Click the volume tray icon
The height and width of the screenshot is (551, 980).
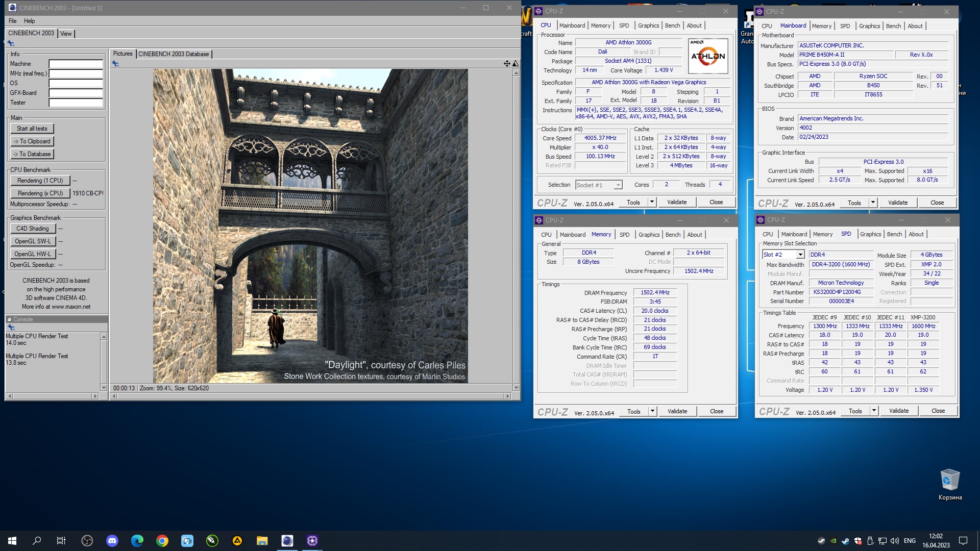[x=895, y=541]
